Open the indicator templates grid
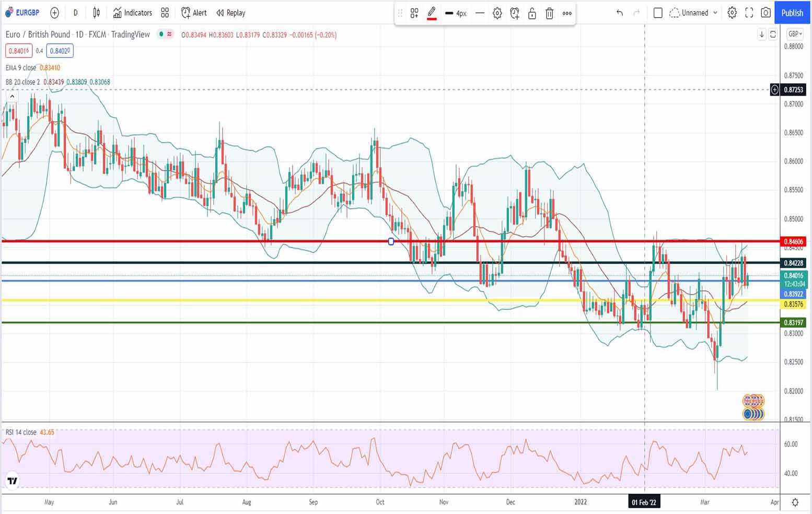 [x=165, y=13]
